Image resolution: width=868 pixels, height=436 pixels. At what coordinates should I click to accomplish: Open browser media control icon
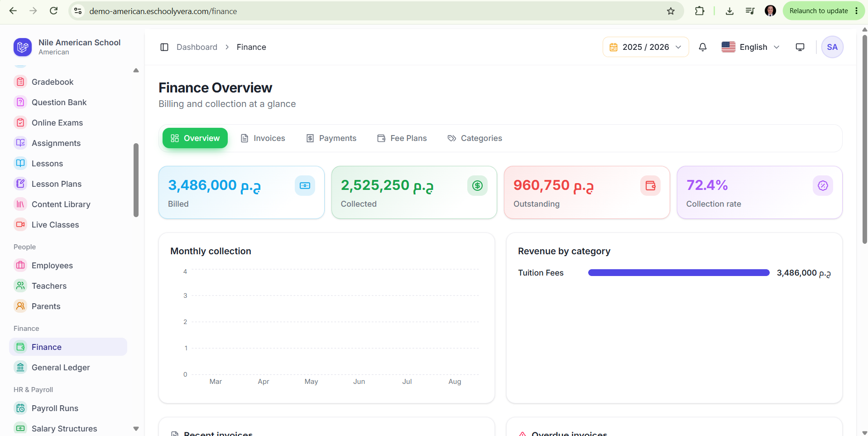pyautogui.click(x=750, y=11)
